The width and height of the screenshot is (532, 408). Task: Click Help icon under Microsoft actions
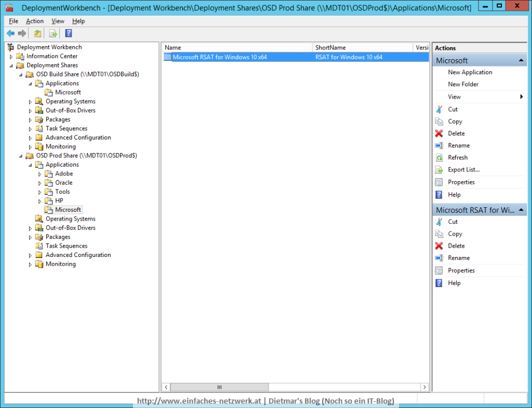click(439, 195)
